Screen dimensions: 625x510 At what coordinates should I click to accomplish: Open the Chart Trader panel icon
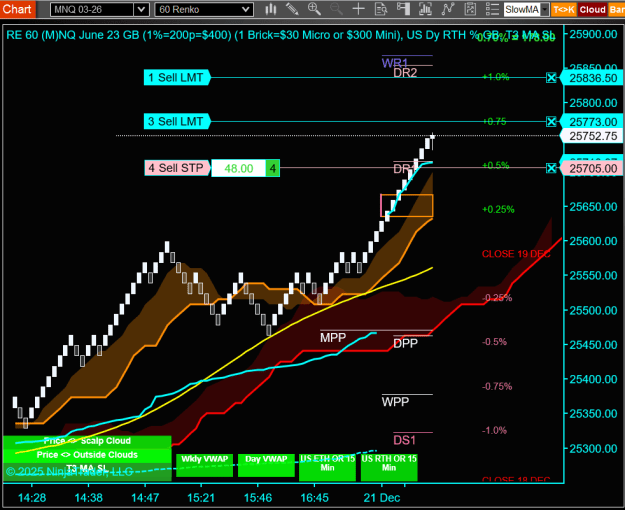[403, 9]
